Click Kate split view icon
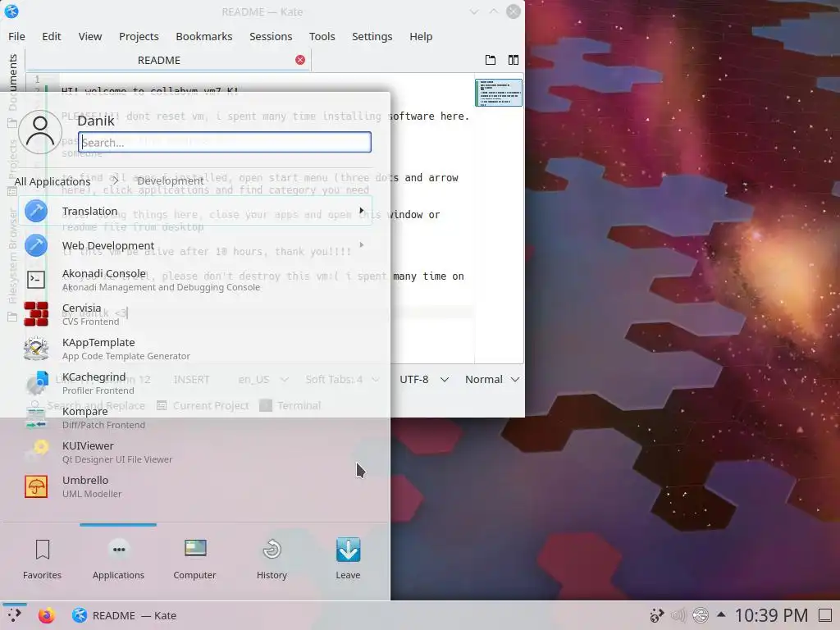Viewport: 840px width, 630px height. [x=514, y=60]
